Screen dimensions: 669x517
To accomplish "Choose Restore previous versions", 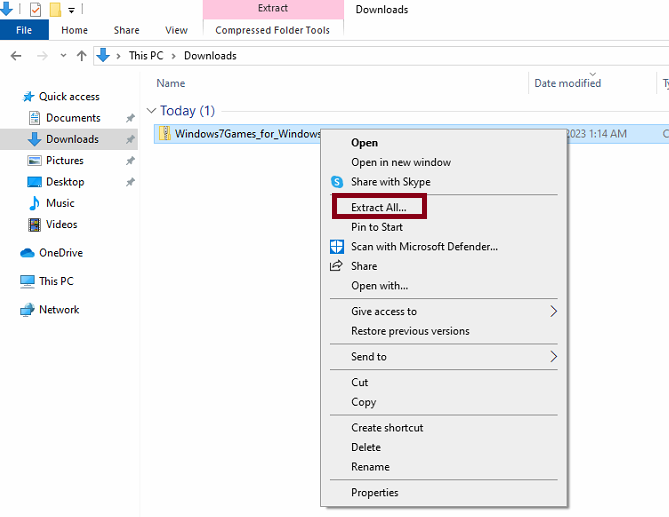I will [x=410, y=331].
